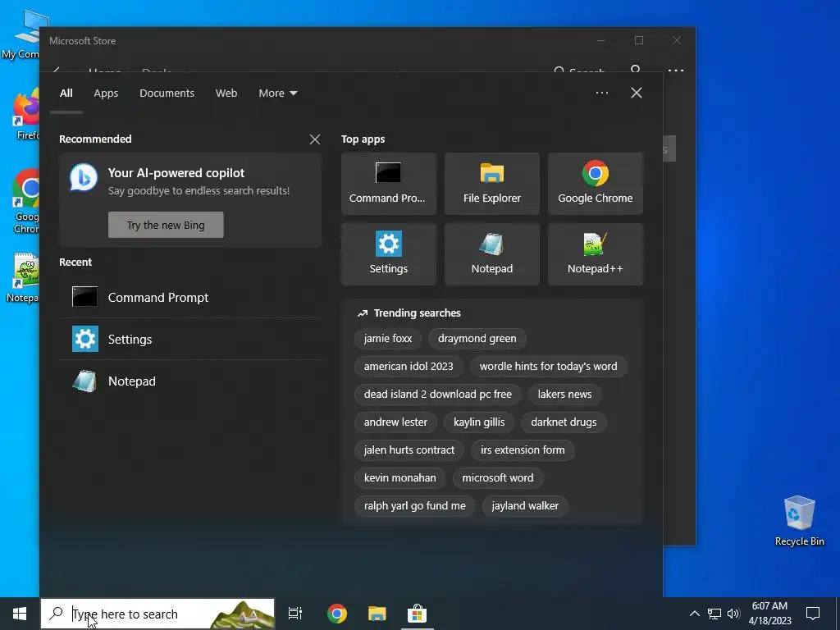Switch to the Apps search tab

click(106, 94)
